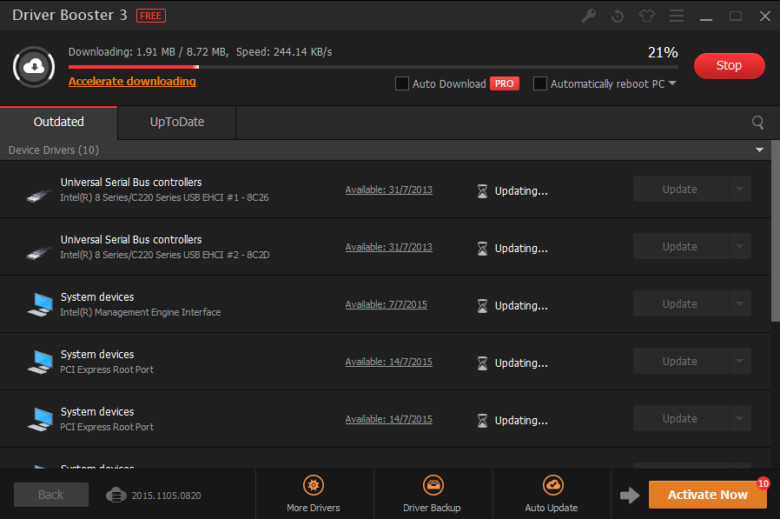Open Auto Update

tap(551, 494)
